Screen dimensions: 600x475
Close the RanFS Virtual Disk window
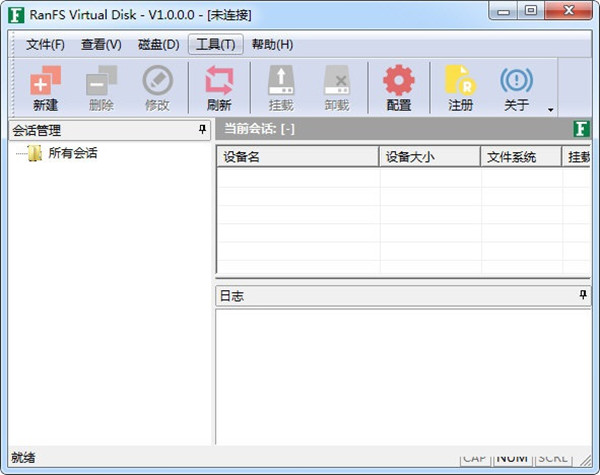(x=568, y=11)
